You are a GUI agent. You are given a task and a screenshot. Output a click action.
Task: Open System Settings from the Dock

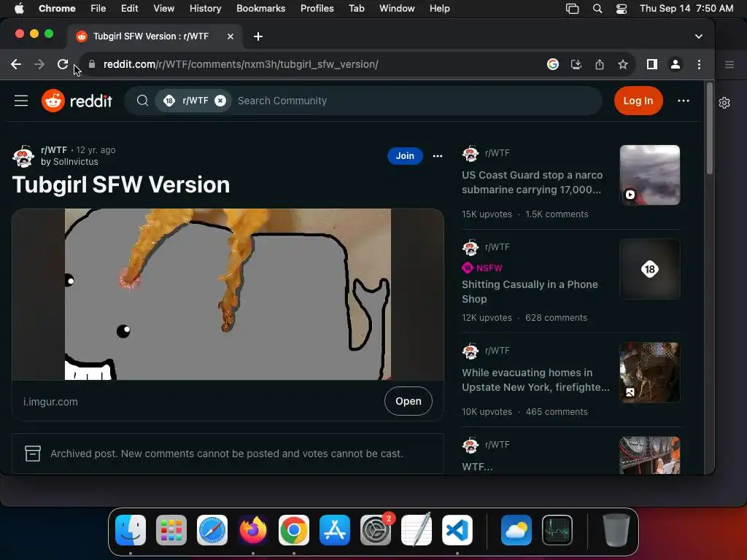click(376, 530)
